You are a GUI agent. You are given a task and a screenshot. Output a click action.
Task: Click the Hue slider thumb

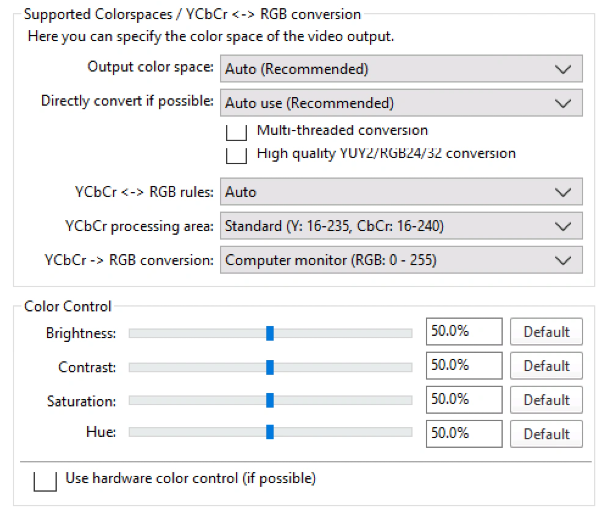point(270,433)
